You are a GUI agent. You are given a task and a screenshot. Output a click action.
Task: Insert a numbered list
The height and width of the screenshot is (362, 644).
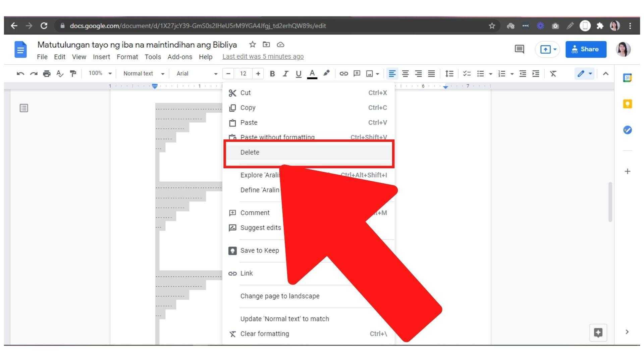pyautogui.click(x=502, y=74)
